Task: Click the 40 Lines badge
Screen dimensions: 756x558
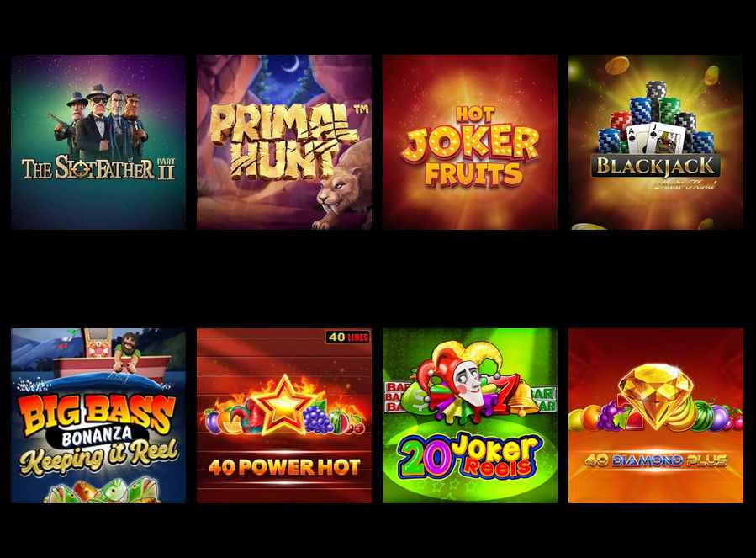Action: (348, 337)
